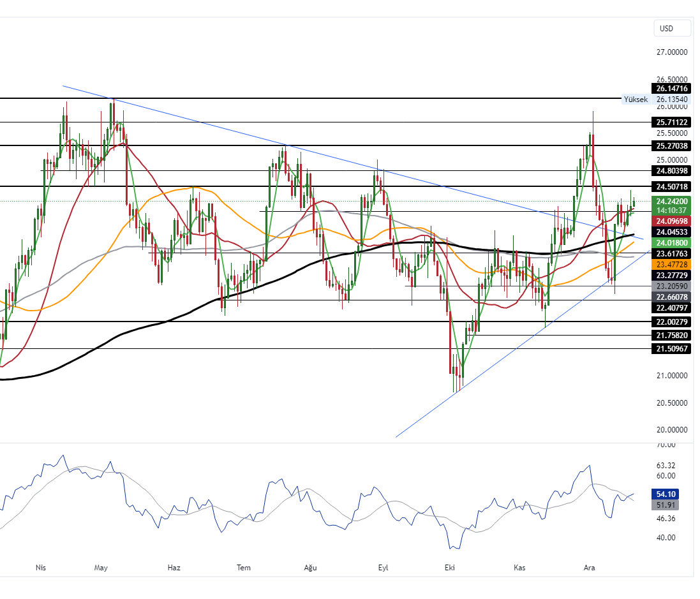Click the Yüksek high price label
700x599 pixels.
pos(636,100)
